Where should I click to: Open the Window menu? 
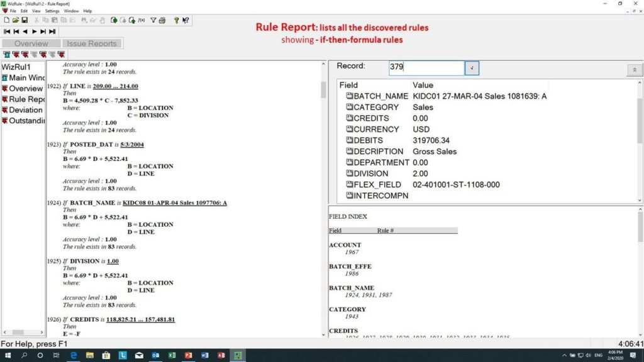[71, 11]
